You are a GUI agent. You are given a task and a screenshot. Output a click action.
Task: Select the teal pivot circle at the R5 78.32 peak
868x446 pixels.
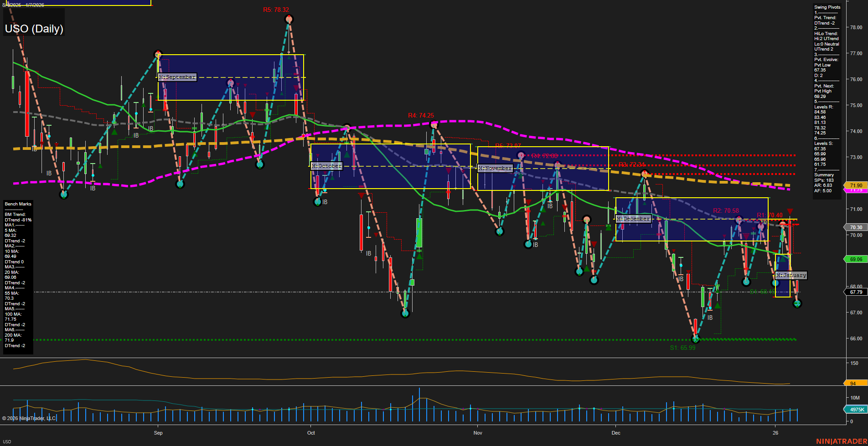point(289,19)
